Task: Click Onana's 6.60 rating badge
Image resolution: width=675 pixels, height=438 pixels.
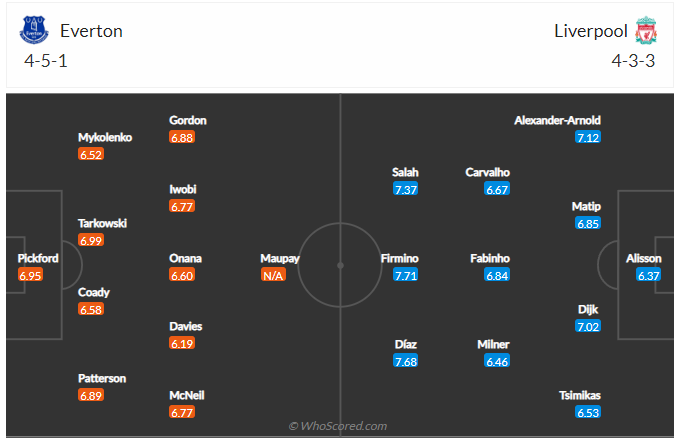Action: click(182, 275)
